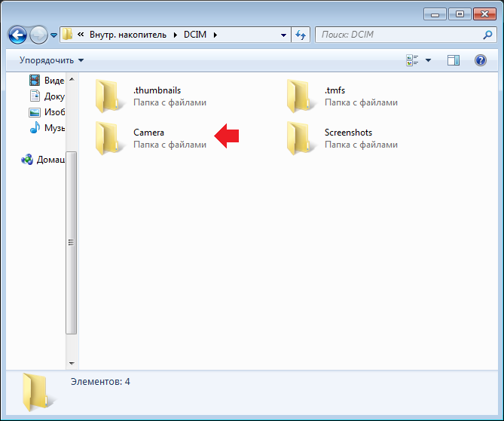
Task: Select 'Музы' music library in sidebar
Action: [x=47, y=128]
